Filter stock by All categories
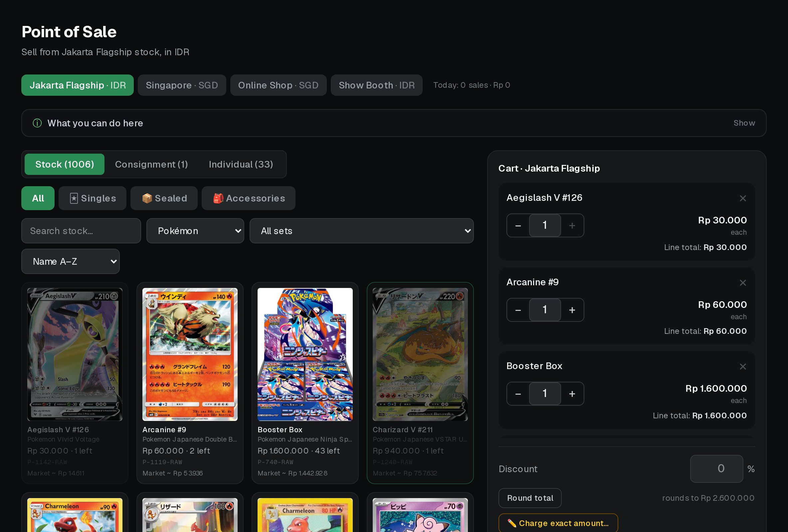 coord(38,198)
